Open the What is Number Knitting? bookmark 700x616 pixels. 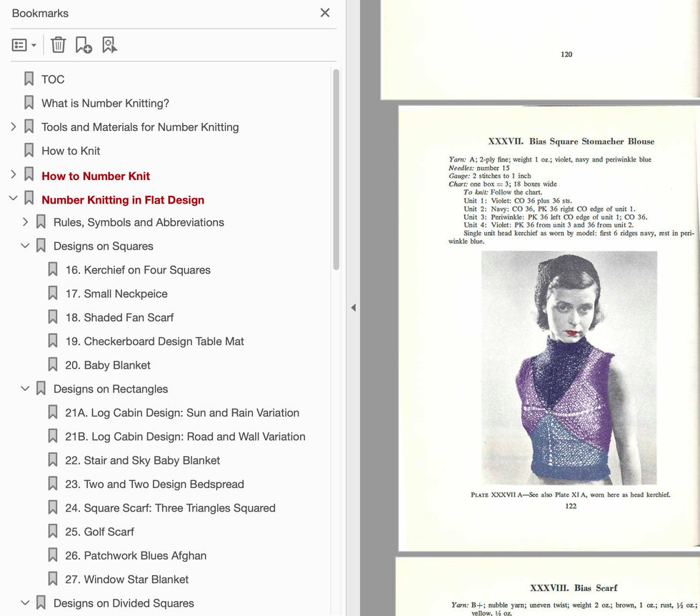point(105,103)
